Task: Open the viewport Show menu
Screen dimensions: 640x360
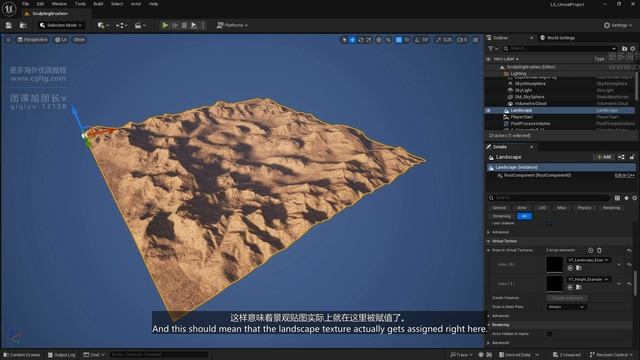Action: click(x=79, y=40)
